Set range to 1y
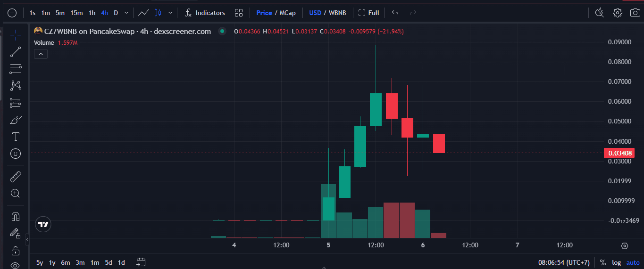Screen dimensions: 644x269 52,262
